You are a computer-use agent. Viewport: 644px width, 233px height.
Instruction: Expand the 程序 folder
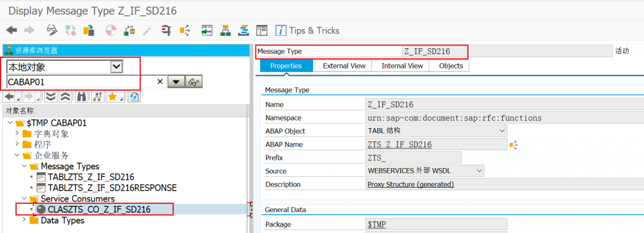pos(17,144)
